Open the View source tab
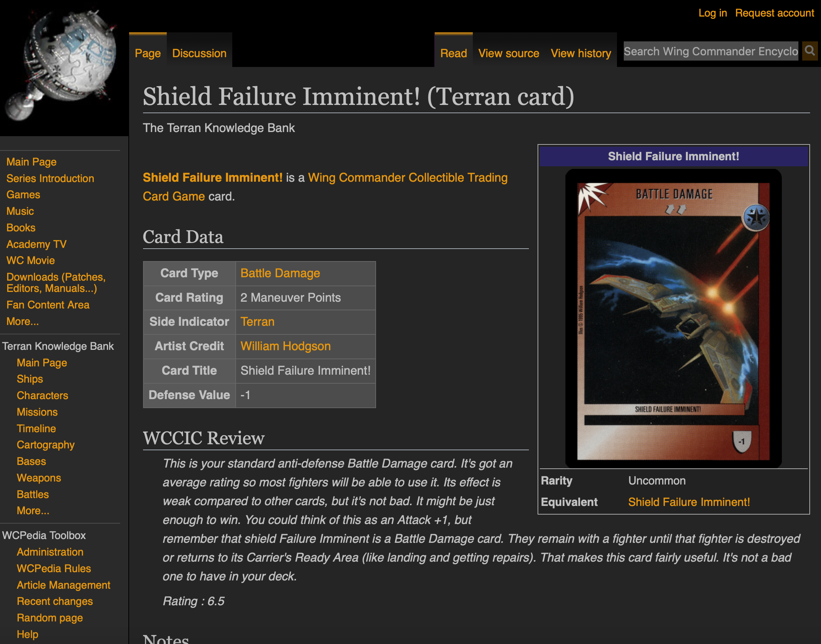Viewport: 821px width, 644px height. click(x=508, y=53)
